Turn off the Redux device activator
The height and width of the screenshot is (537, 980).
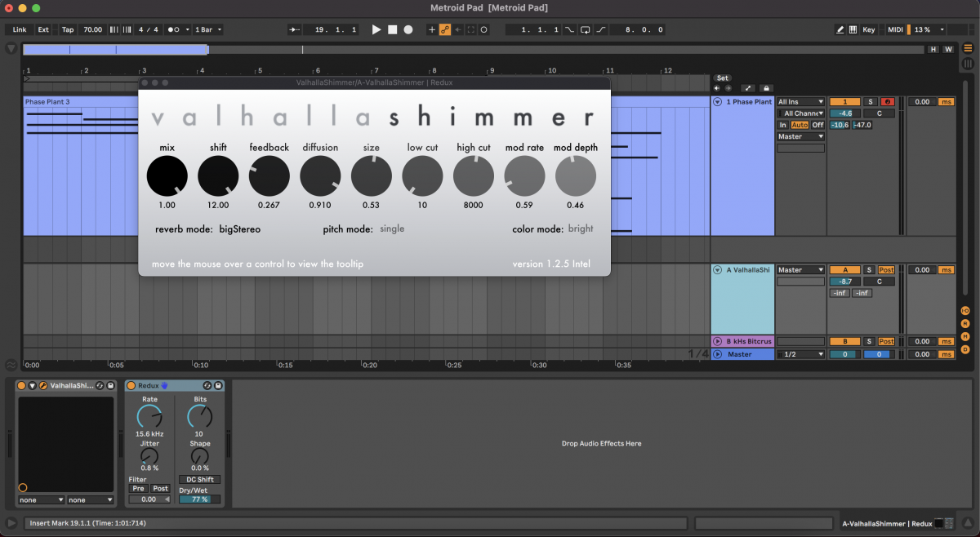131,385
